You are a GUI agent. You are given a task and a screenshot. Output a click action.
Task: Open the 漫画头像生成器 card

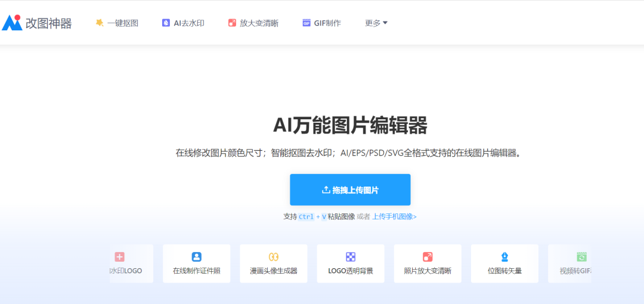[274, 263]
